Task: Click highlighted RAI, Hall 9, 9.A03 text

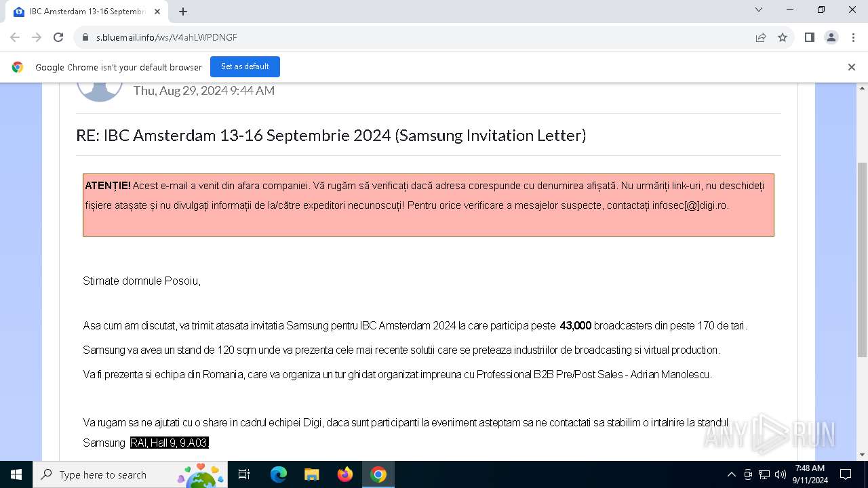Action: (x=170, y=443)
